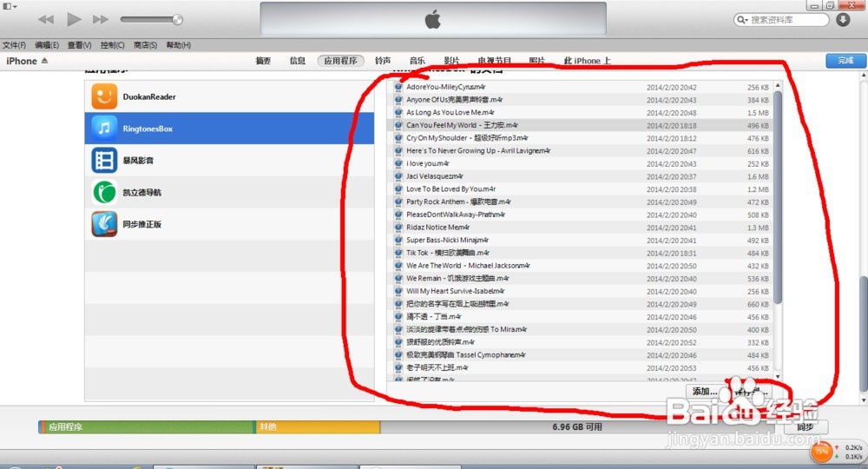868x469 pixels.
Task: Click the blue 完成 button
Action: click(x=845, y=60)
